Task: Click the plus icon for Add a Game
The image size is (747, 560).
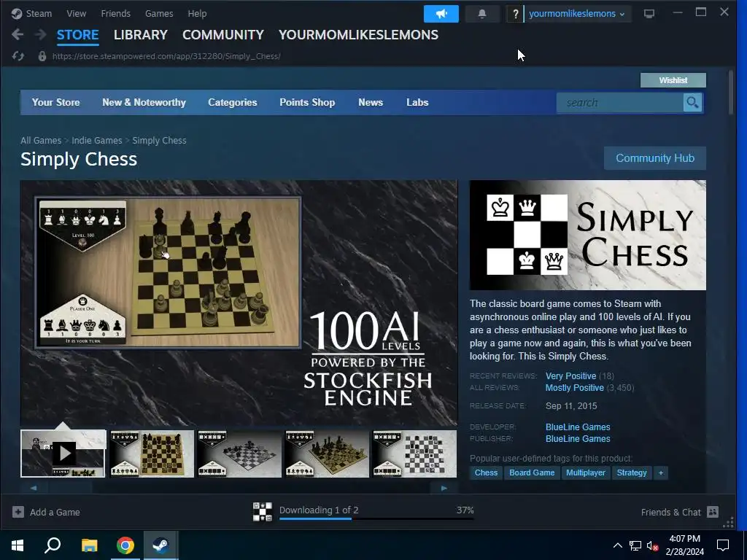Action: click(18, 512)
